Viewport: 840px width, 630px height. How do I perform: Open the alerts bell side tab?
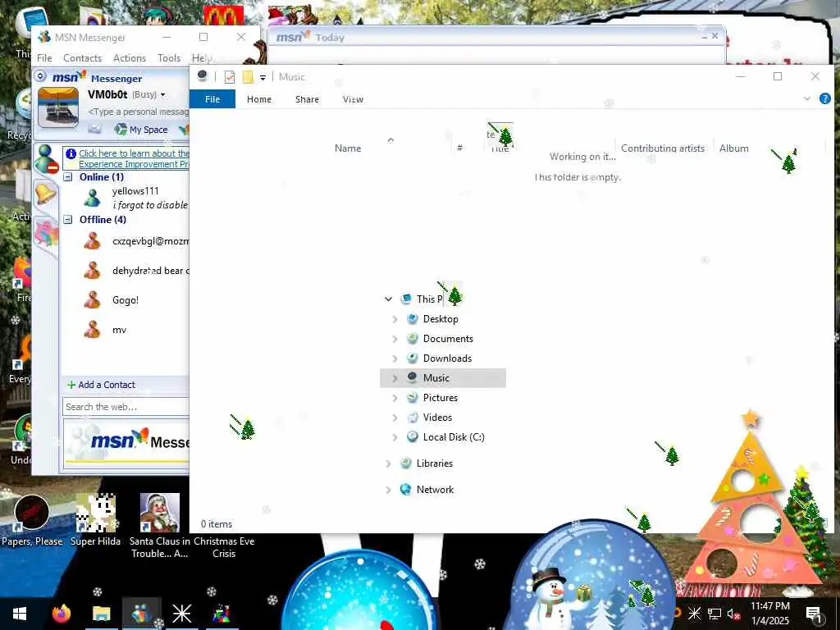click(46, 194)
